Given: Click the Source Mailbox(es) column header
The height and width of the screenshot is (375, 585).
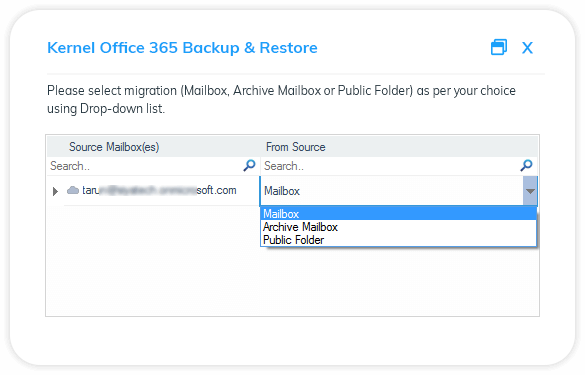Looking at the screenshot, I should 114,147.
